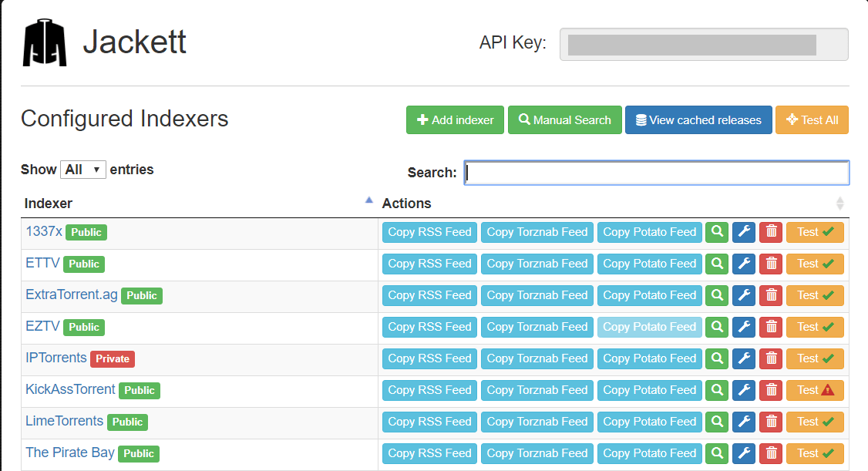868x471 pixels.
Task: Delete LimeTorrents trash icon
Action: (x=771, y=421)
